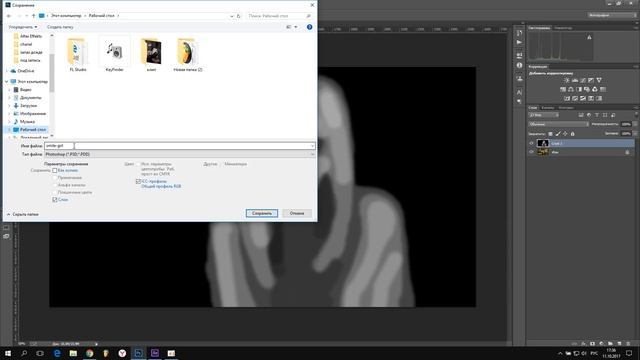Open the History panel icon
Screen dimensions: 640x360
(x=520, y=33)
